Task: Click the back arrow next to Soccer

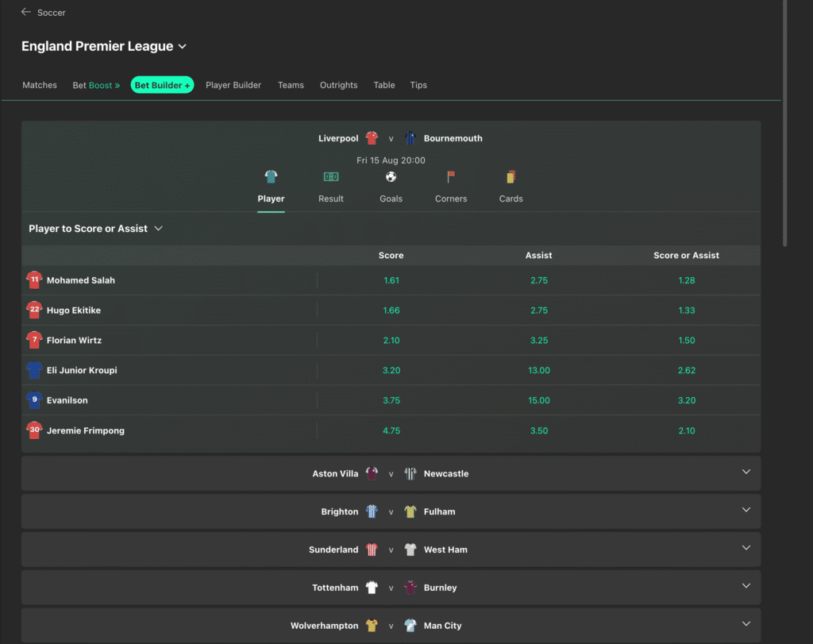Action: click(x=25, y=12)
